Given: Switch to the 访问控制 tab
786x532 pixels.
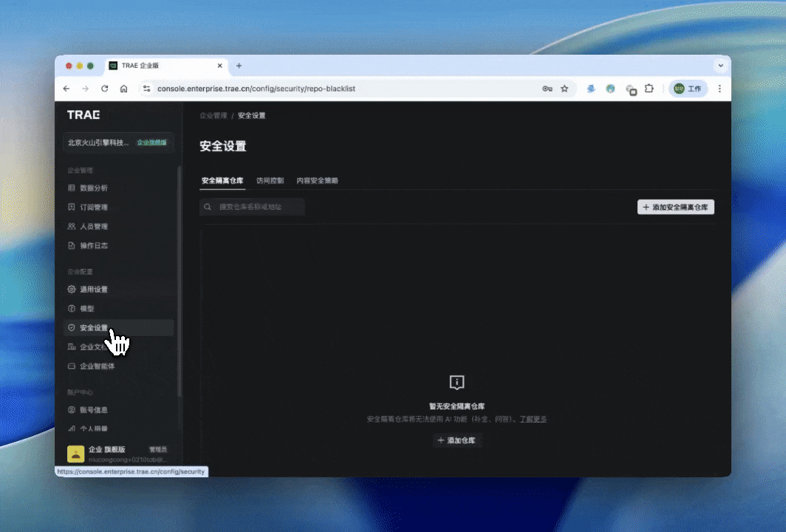Looking at the screenshot, I should (270, 181).
